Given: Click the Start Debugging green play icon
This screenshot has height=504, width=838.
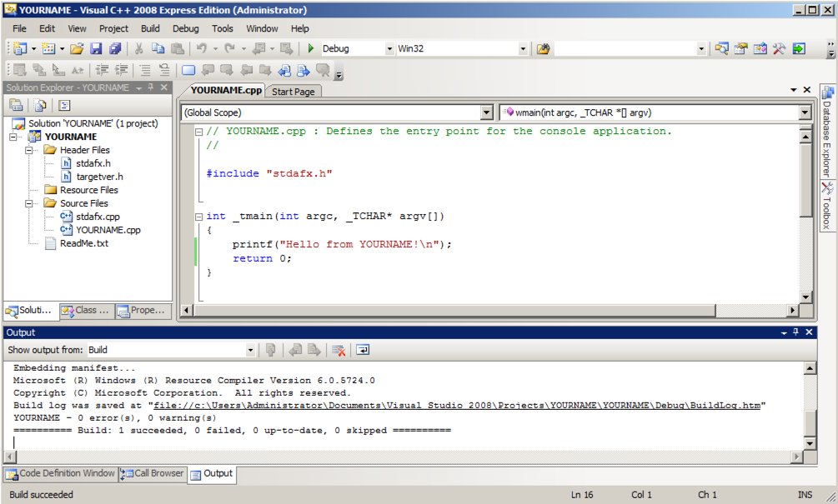Looking at the screenshot, I should (310, 49).
